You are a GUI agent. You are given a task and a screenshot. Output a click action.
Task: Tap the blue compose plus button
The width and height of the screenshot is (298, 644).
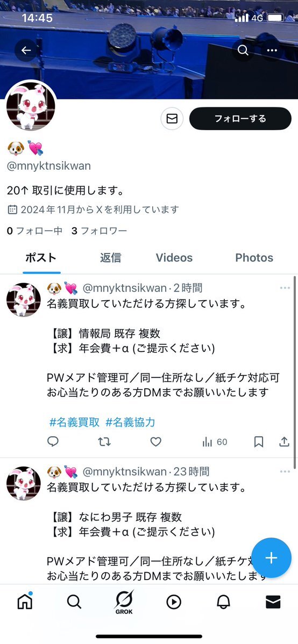[271, 558]
